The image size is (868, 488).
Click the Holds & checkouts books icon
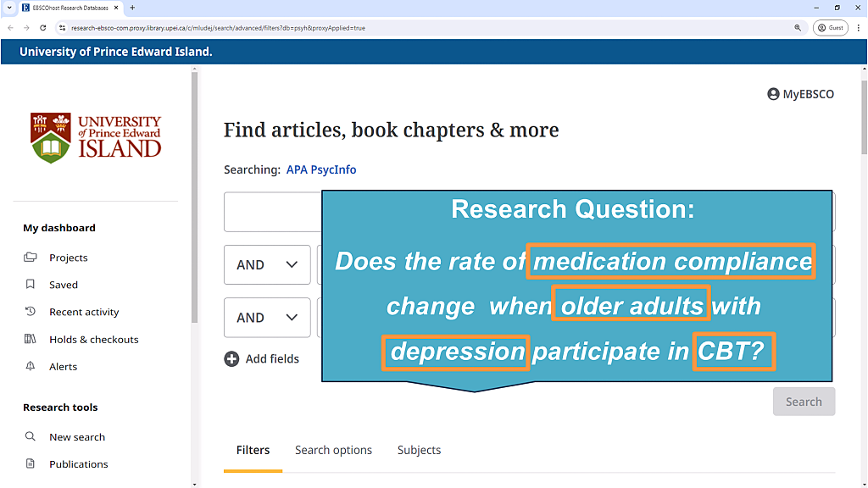click(x=31, y=339)
